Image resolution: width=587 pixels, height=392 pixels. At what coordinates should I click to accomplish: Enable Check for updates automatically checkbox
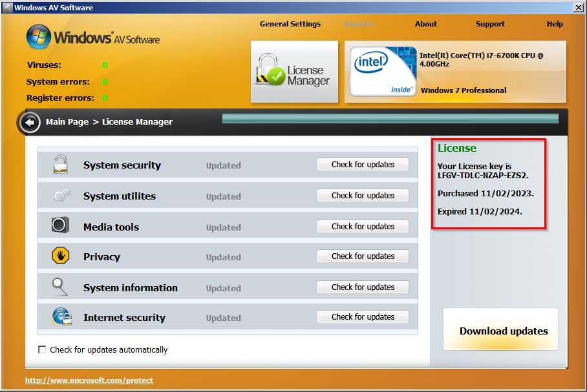point(42,349)
